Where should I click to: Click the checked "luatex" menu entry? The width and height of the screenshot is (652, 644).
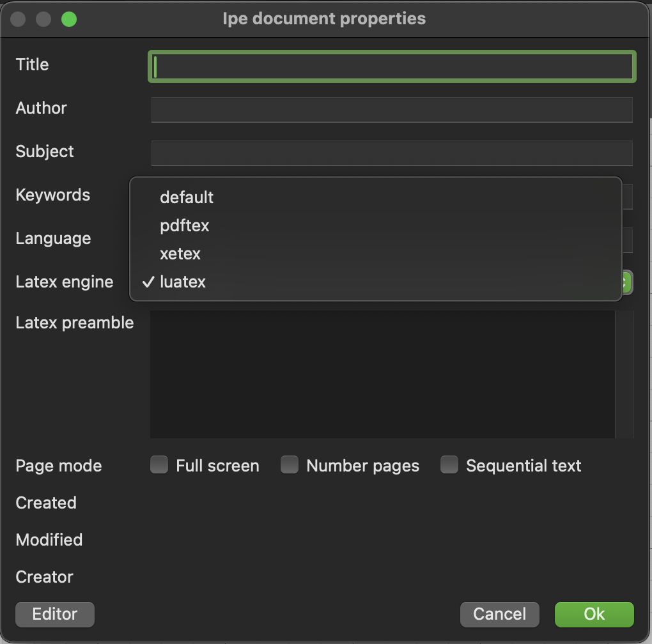(183, 282)
